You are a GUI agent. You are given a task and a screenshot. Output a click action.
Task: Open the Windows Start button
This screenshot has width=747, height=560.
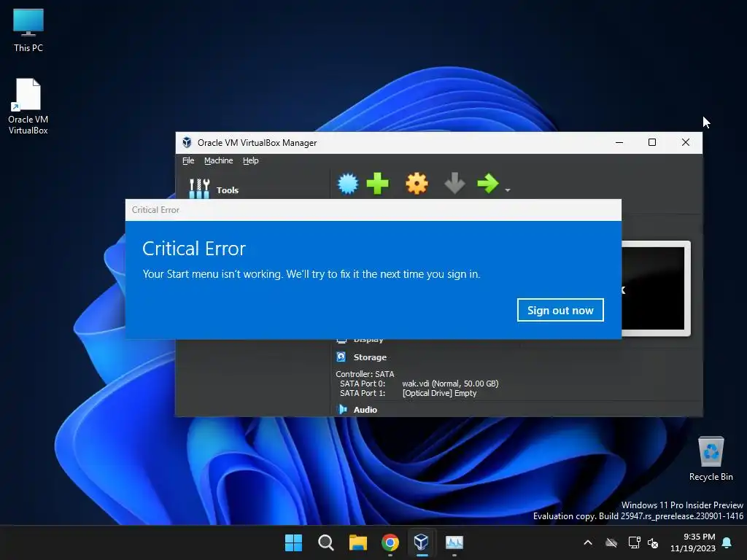293,542
